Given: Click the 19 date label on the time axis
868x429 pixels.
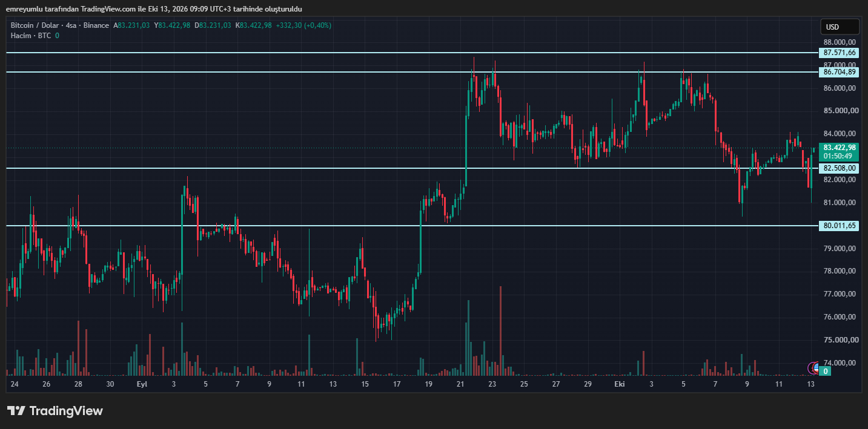Looking at the screenshot, I should pyautogui.click(x=428, y=384).
